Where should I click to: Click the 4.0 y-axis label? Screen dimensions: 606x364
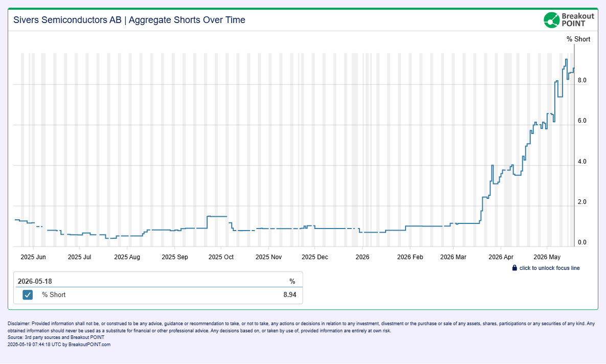click(x=582, y=162)
